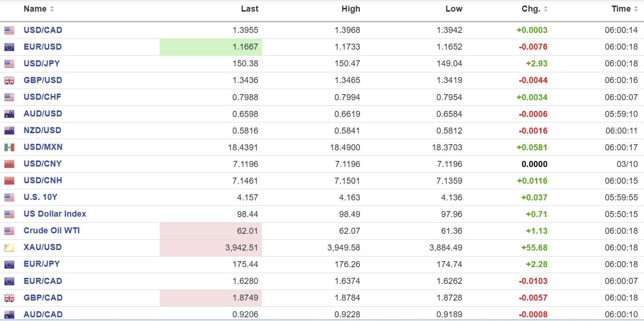The image size is (644, 321).
Task: Click the XAU/USD last price 3,942.51
Action: click(241, 248)
